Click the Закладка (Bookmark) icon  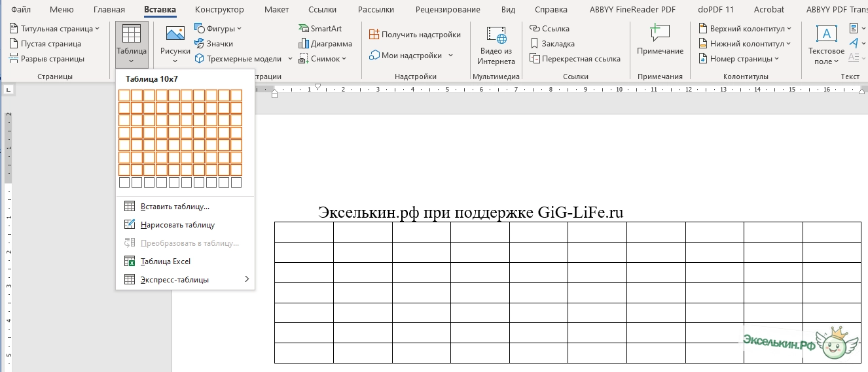tap(535, 44)
